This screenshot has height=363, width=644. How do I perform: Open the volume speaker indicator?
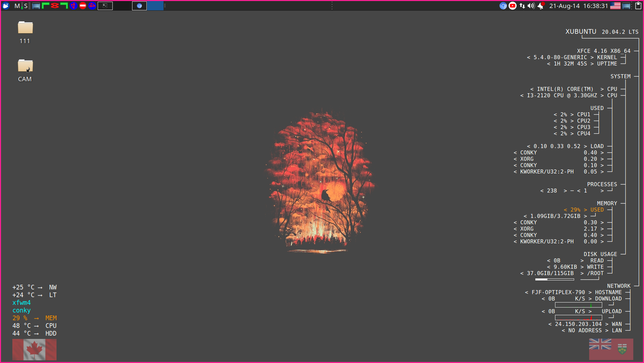(531, 6)
